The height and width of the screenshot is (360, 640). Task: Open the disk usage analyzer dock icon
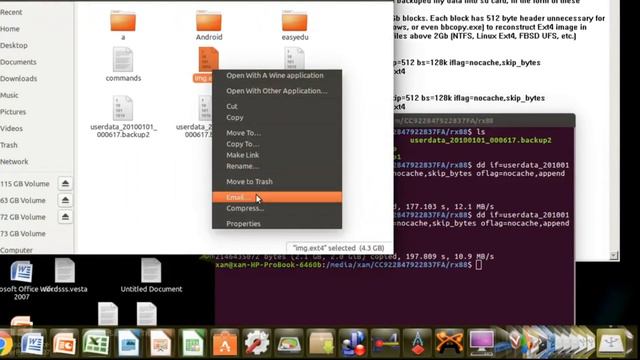289,344
